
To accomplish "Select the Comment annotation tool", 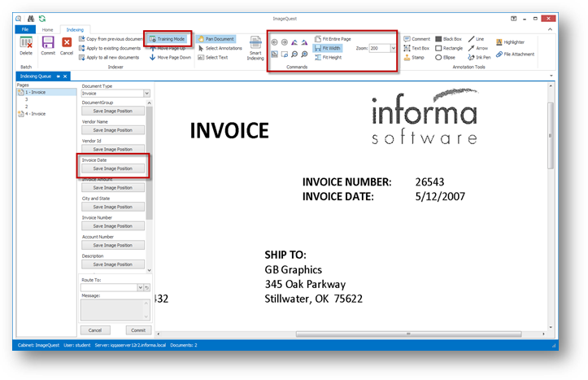I will 417,39.
